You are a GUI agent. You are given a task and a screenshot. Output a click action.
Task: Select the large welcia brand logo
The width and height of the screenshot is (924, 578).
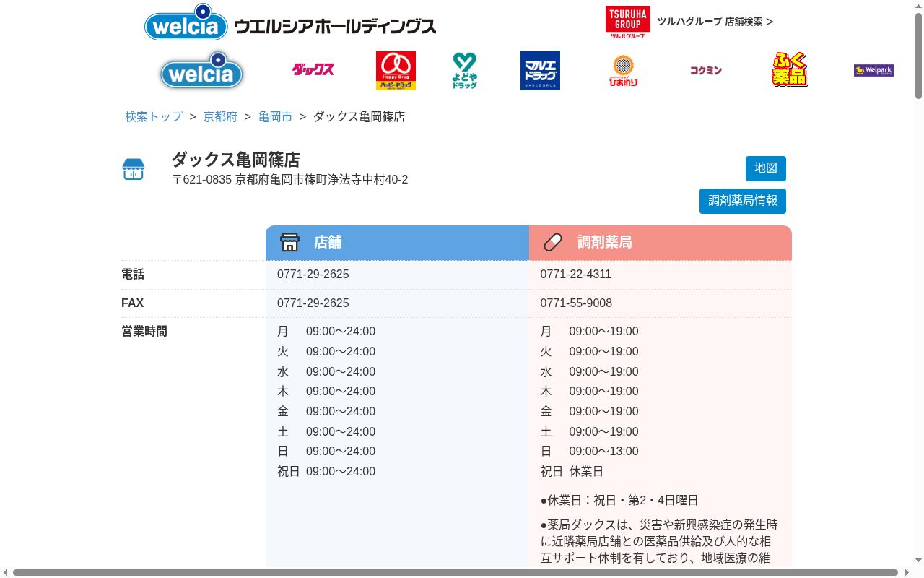pyautogui.click(x=201, y=70)
